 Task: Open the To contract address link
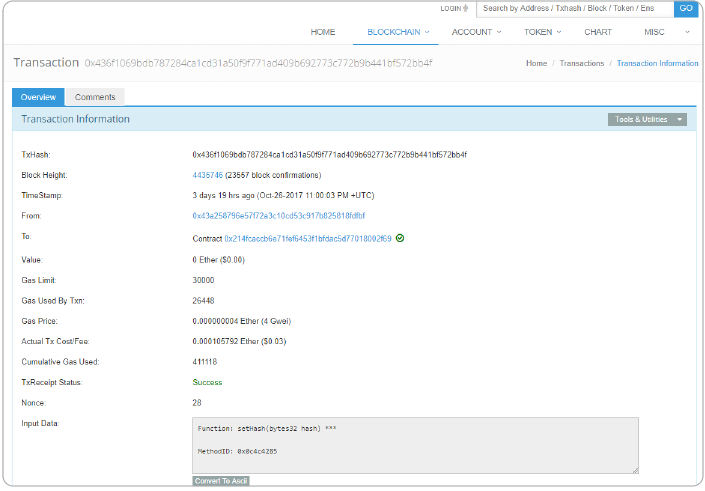(x=307, y=239)
